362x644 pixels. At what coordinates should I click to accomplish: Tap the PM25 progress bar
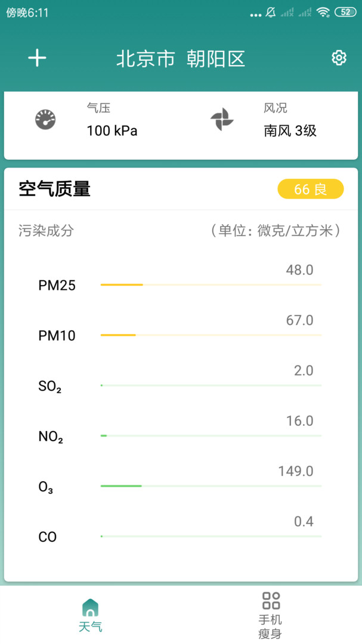(211, 285)
